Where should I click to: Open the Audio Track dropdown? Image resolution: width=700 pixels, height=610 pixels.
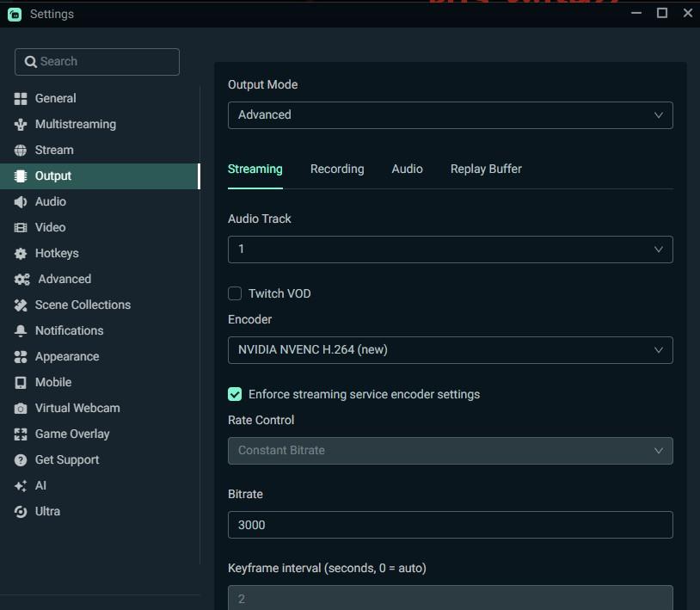450,250
